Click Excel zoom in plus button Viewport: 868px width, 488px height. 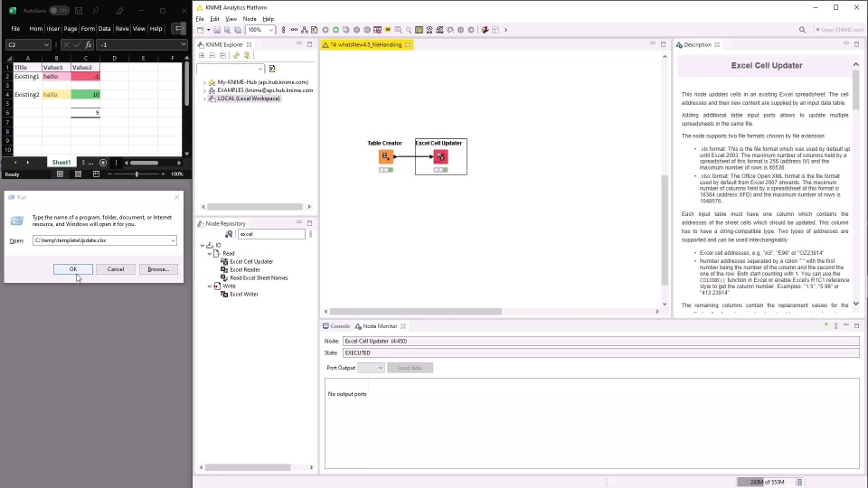click(163, 174)
